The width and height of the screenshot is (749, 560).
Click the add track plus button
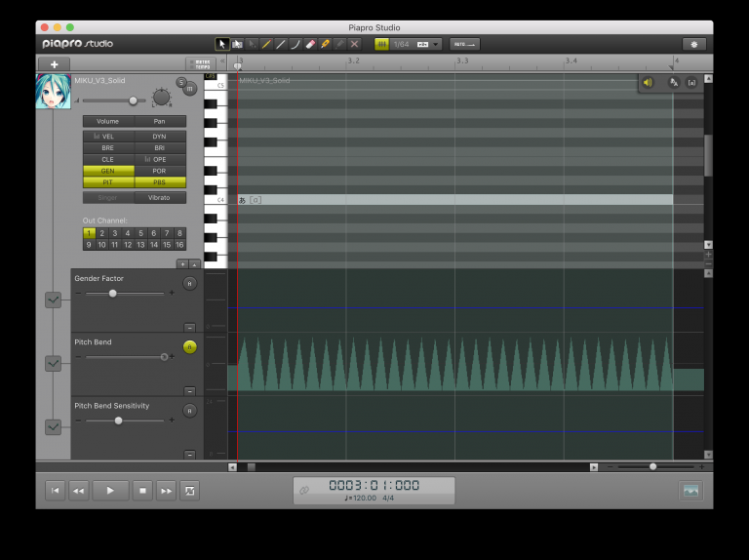[x=53, y=63]
